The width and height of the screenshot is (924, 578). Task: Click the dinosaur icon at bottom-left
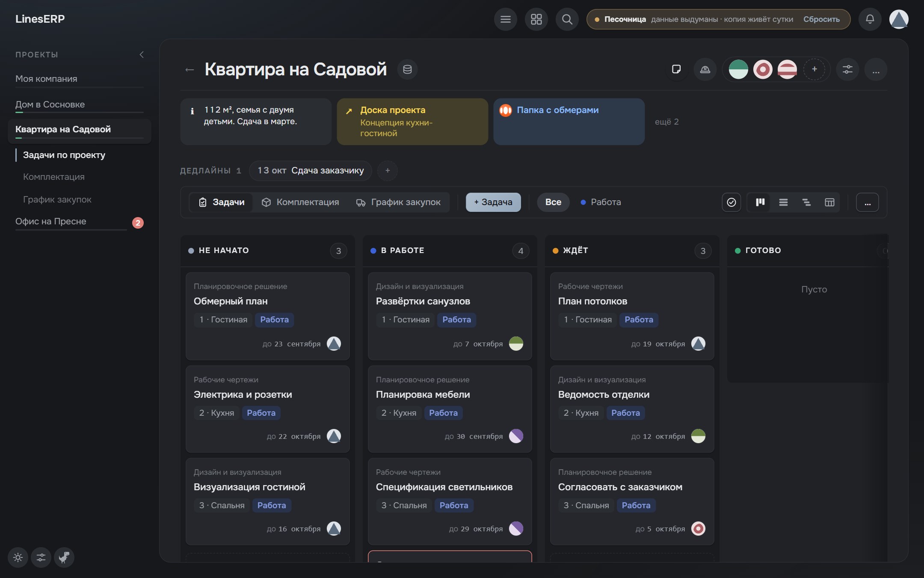(x=64, y=557)
